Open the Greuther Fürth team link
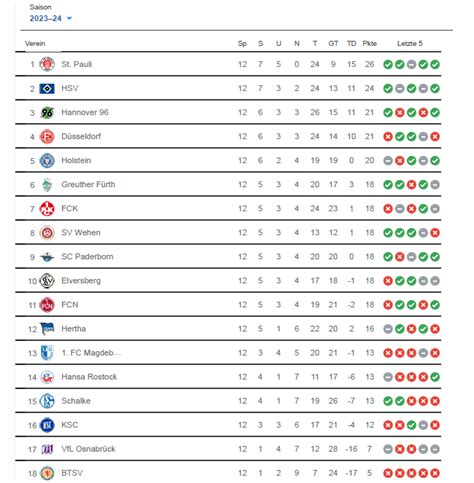This screenshot has height=483, width=474. click(88, 184)
